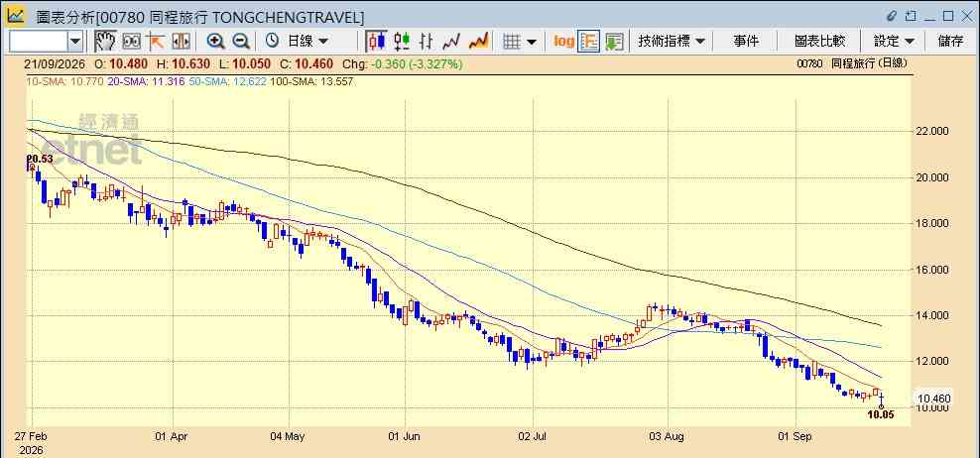Viewport: 980px width, 458px height.
Task: Click the 04 May date axis label
Action: point(288,437)
